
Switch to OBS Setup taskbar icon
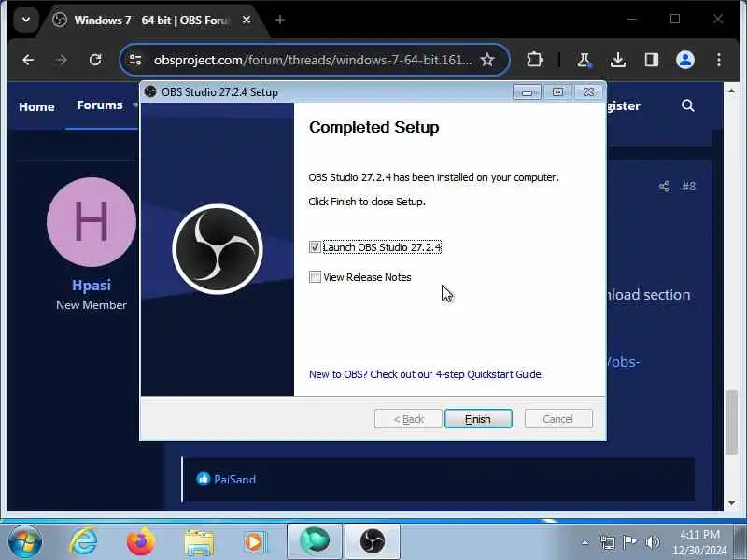[373, 542]
